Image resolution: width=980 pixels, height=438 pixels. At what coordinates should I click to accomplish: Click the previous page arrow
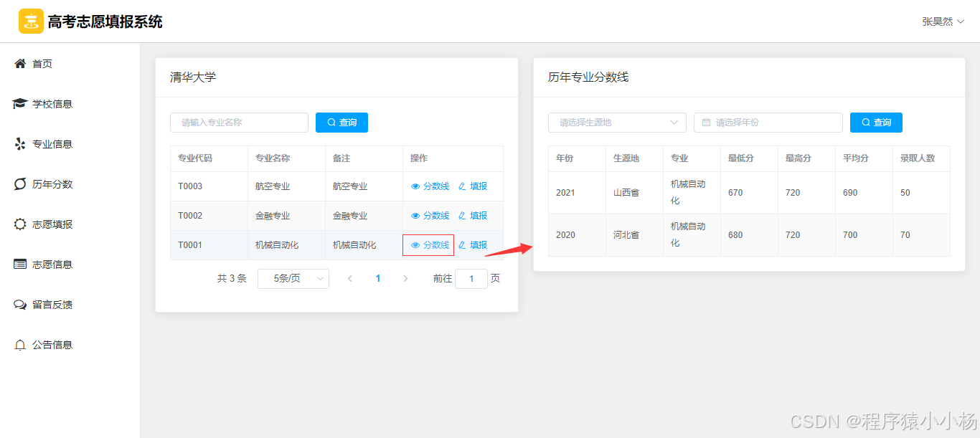point(350,279)
